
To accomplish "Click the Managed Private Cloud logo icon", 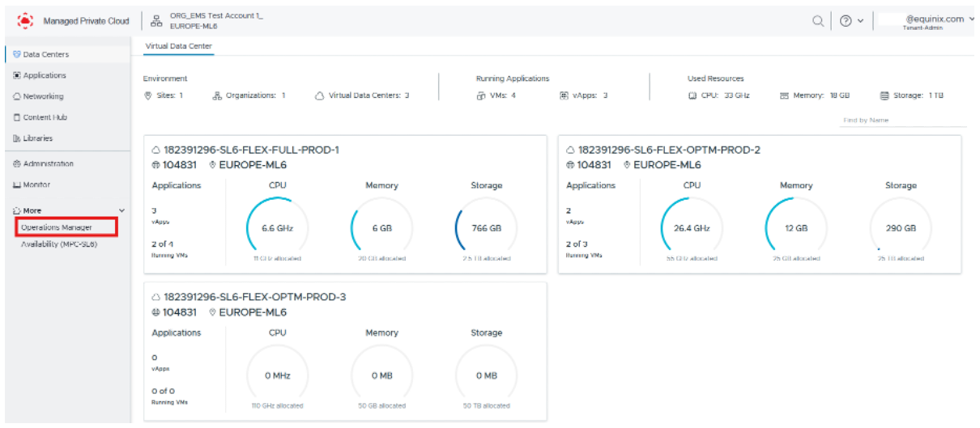I will click(x=24, y=20).
